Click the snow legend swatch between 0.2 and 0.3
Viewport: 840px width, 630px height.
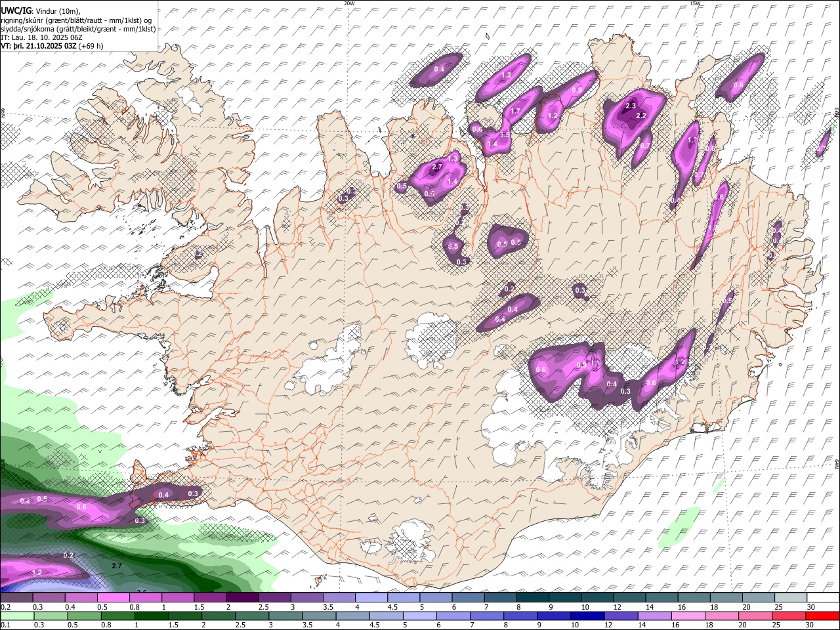click(16, 597)
